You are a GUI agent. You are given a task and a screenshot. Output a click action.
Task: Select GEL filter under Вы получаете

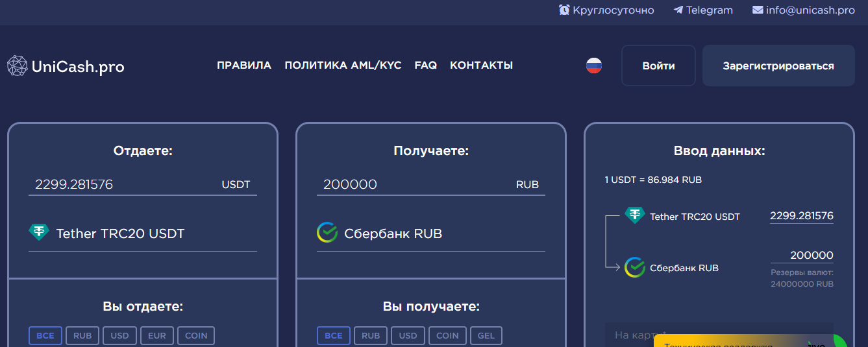(x=486, y=335)
